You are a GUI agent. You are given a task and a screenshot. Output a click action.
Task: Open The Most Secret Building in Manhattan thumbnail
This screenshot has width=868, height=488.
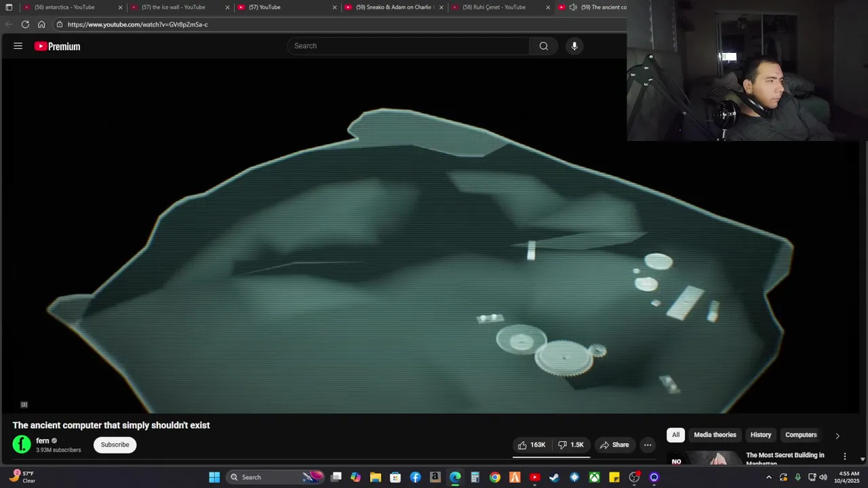click(704, 459)
